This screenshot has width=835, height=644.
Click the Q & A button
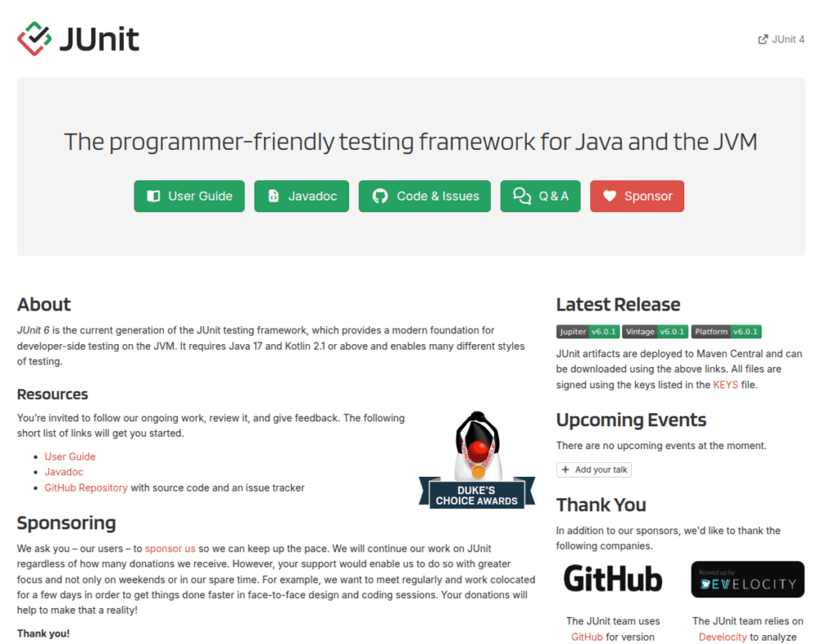pyautogui.click(x=540, y=196)
